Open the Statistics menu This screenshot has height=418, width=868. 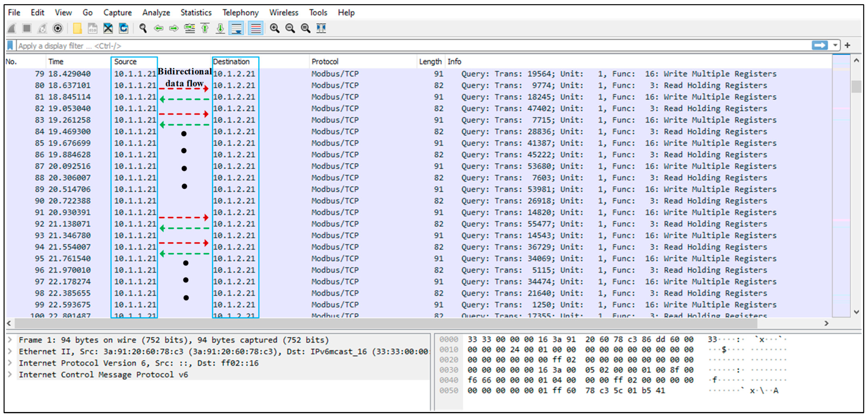tap(196, 12)
